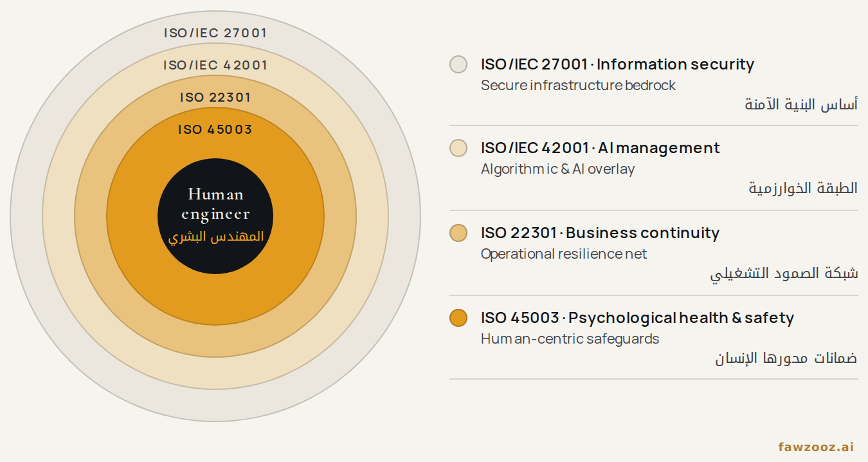Click the 'ISO 22301' label inside the ring diagram
This screenshot has height=462, width=868.
click(215, 97)
